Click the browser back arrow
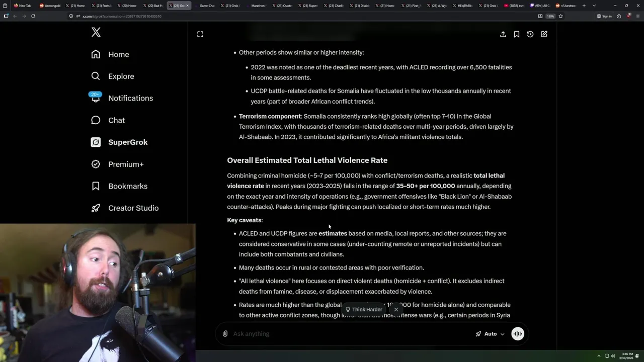Viewport: 644px width, 362px height. point(15,16)
